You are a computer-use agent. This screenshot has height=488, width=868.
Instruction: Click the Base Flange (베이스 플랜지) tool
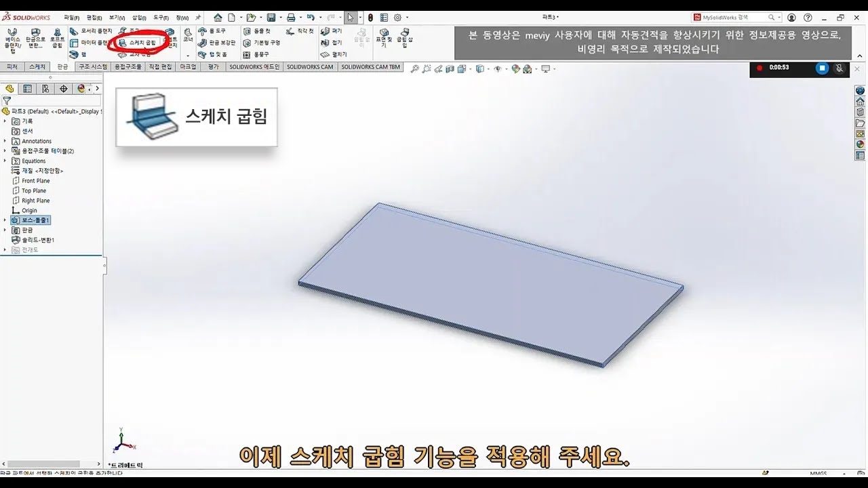(x=12, y=40)
